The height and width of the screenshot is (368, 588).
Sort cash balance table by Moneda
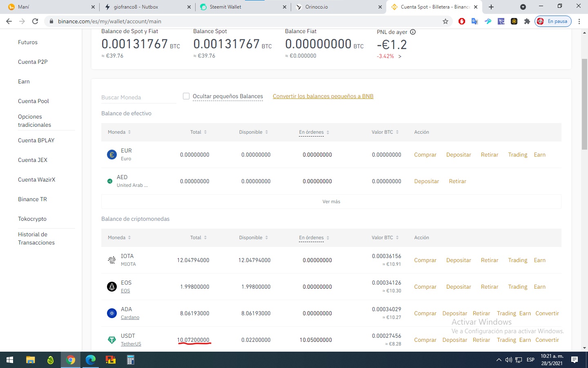pos(119,132)
